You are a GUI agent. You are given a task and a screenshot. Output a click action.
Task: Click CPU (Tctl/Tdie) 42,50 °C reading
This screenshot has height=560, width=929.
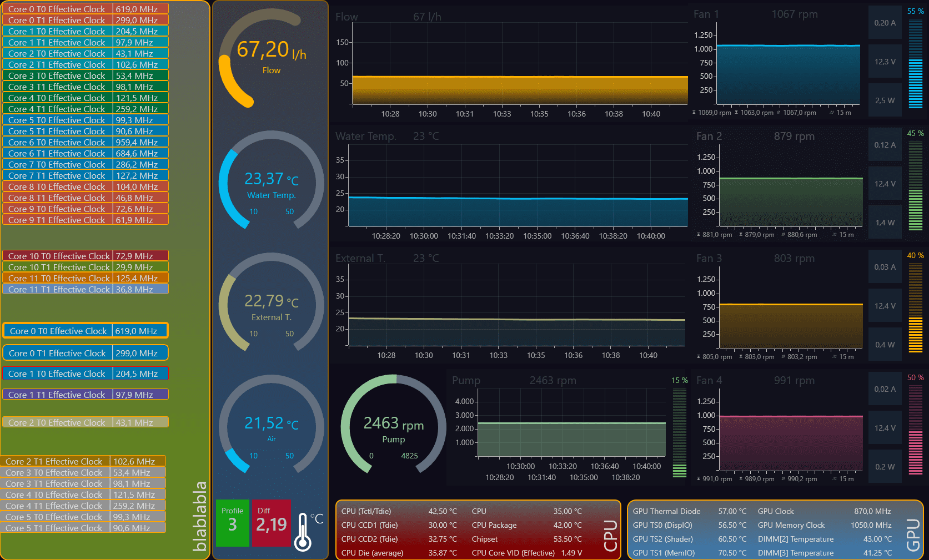pos(399,511)
